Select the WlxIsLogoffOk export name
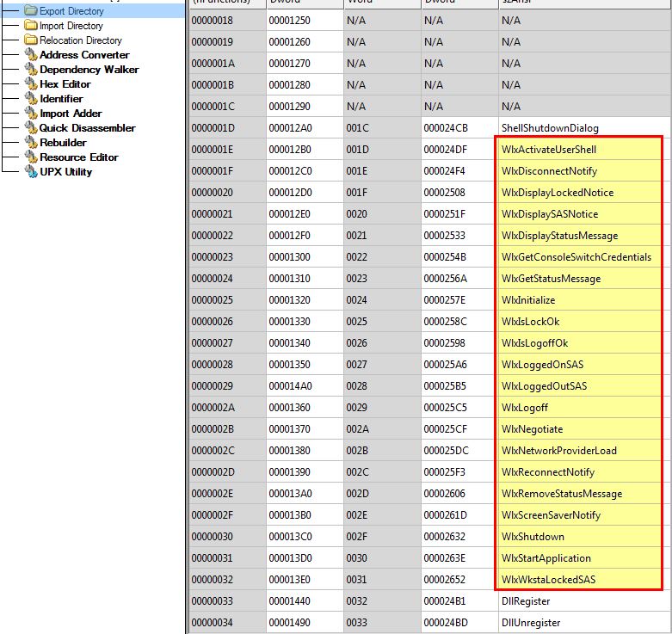The image size is (672, 634). coord(534,343)
